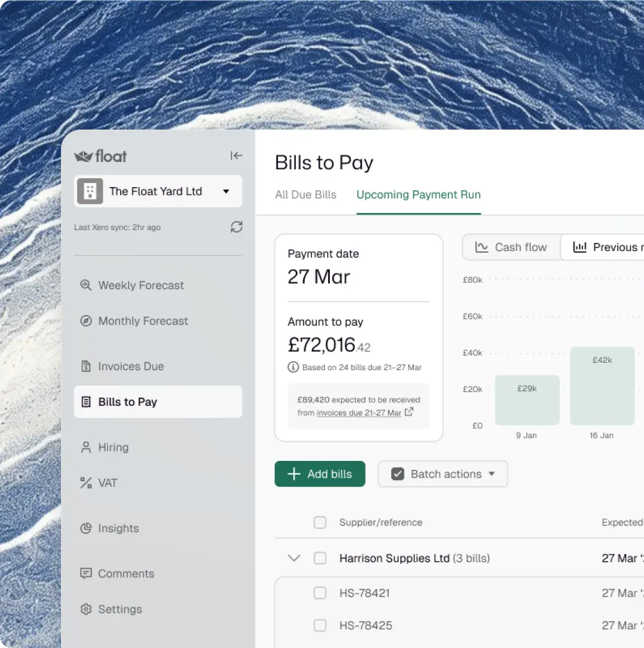
Task: Open the Bills to Pay page
Action: click(x=158, y=402)
